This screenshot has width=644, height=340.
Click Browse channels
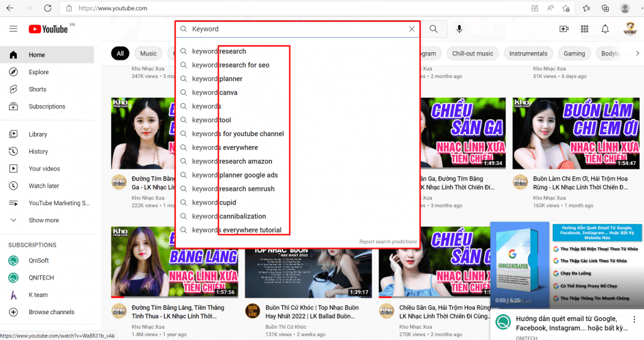[47, 312]
